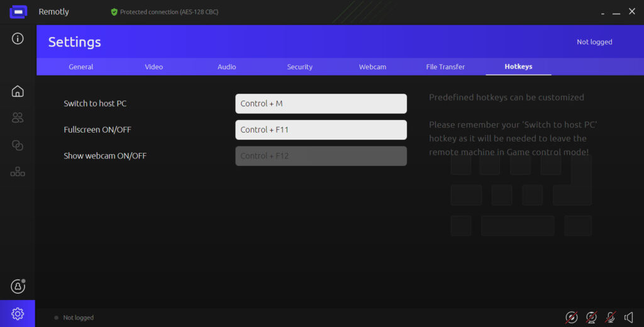The height and width of the screenshot is (327, 644).
Task: Click the Remotly logo icon
Action: coord(18,12)
